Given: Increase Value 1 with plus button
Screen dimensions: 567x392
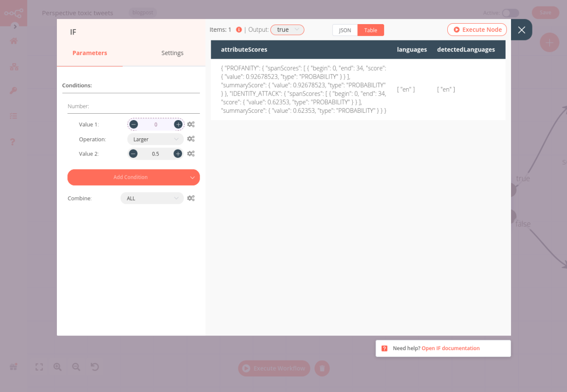Looking at the screenshot, I should 178,124.
